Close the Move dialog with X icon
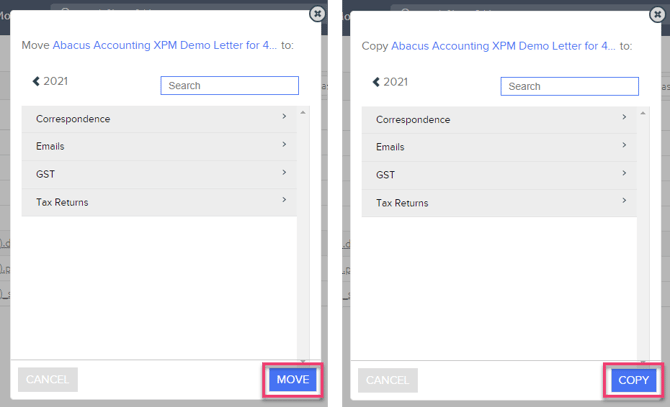Viewport: 670px width, 407px height. [317, 14]
